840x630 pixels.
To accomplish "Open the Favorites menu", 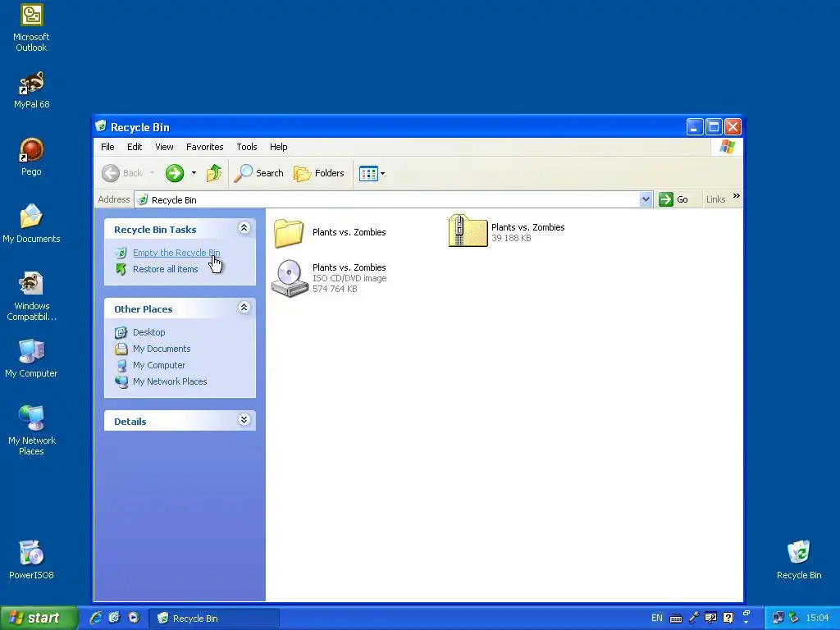I will point(204,147).
